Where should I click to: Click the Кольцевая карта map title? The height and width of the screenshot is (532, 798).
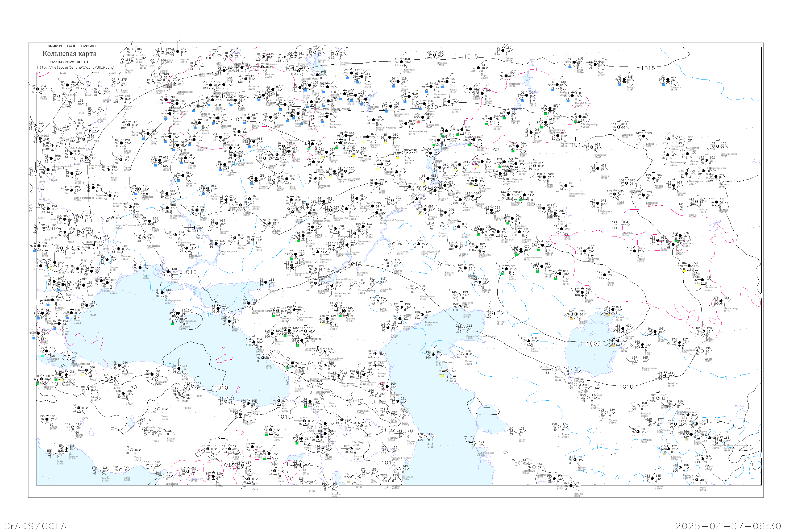[69, 54]
